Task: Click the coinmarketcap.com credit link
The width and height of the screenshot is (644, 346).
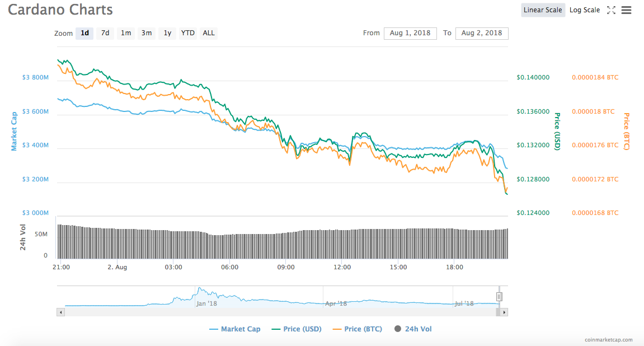Action: pyautogui.click(x=609, y=340)
